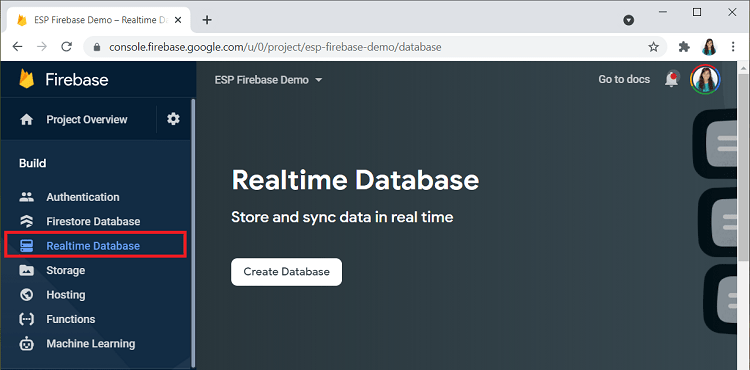Click the Create Database button
This screenshot has width=750, height=370.
click(287, 272)
